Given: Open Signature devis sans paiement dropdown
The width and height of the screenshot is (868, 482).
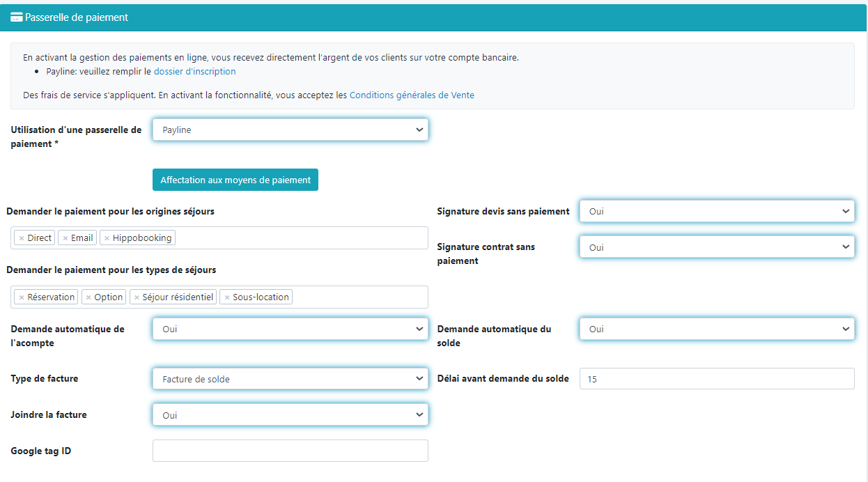Looking at the screenshot, I should (716, 211).
